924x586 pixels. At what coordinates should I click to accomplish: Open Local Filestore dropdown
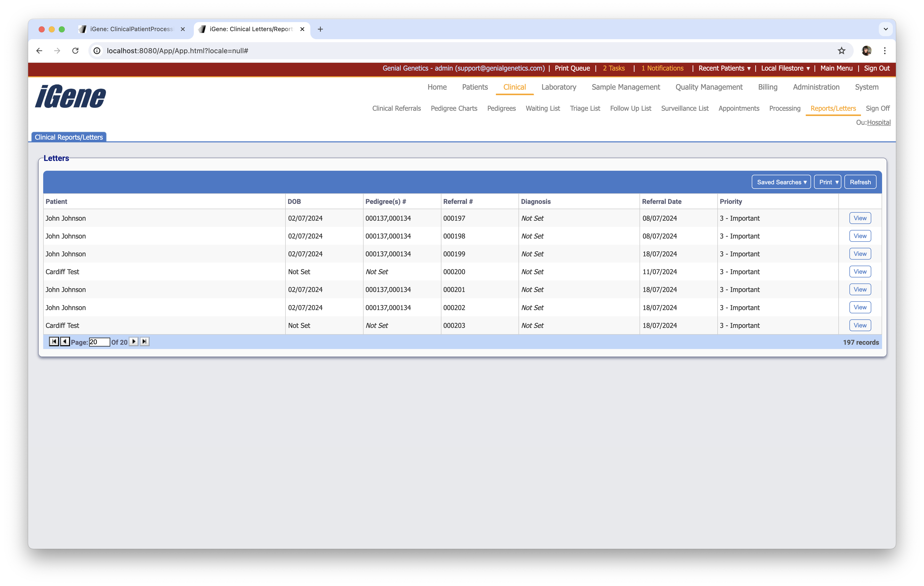point(785,68)
